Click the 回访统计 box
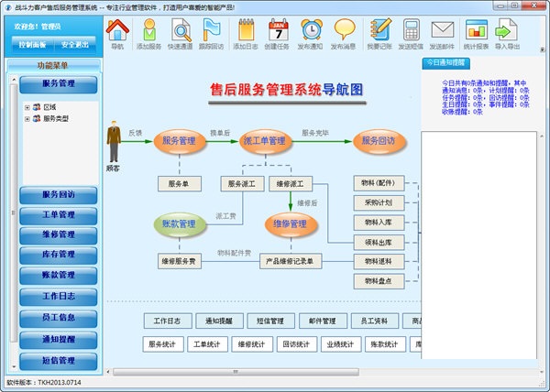 297,344
